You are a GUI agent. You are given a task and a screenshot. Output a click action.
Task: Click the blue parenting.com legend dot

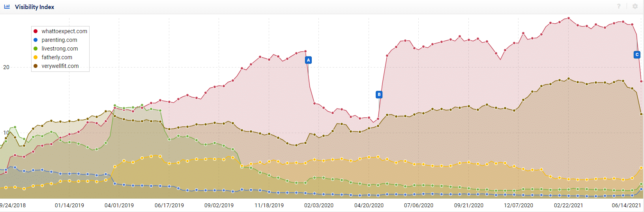click(x=36, y=40)
